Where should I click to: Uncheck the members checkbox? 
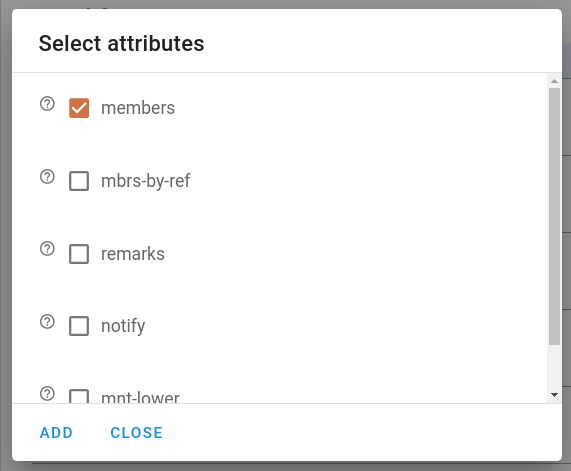(x=79, y=108)
